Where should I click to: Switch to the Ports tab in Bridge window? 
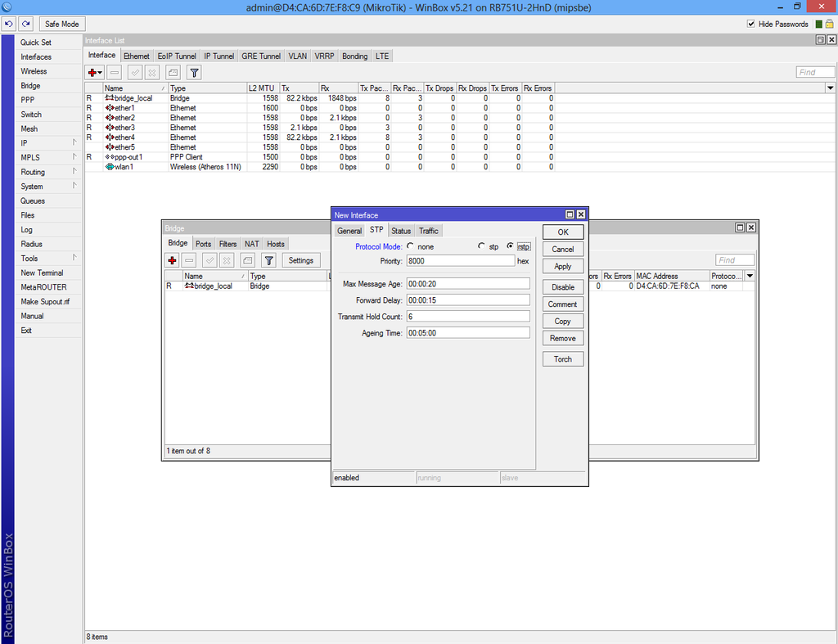203,243
